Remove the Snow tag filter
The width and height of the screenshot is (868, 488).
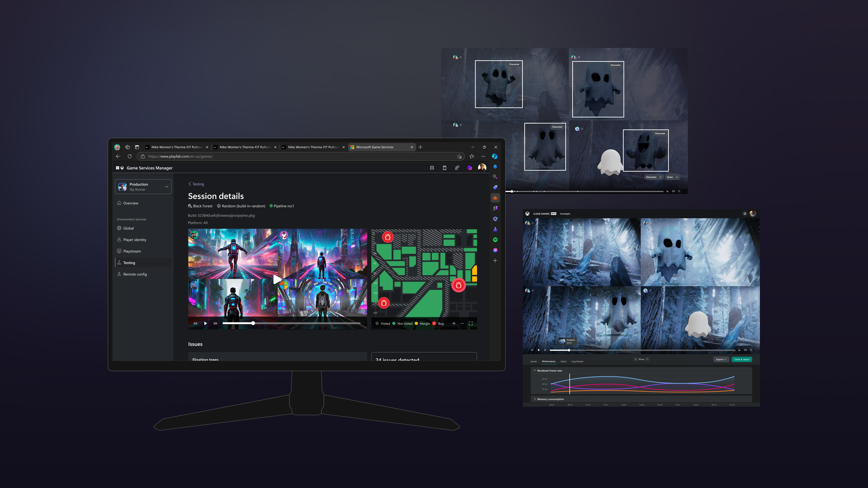(677, 177)
